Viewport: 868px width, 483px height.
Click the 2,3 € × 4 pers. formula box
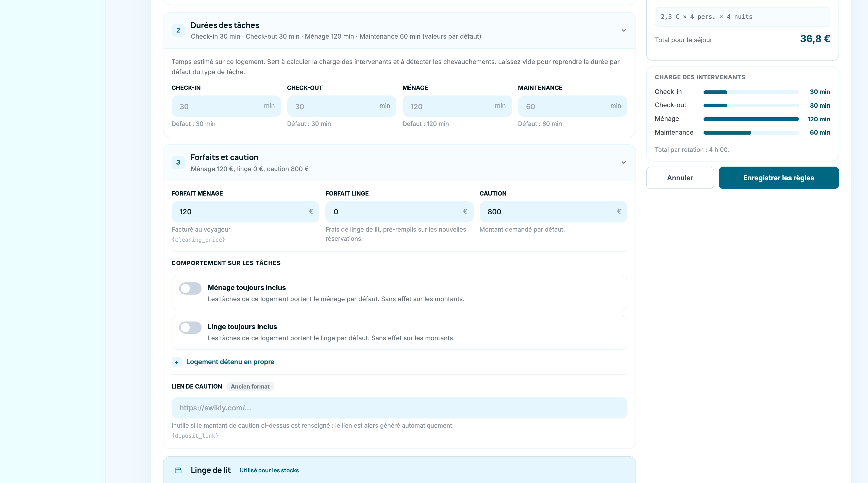pos(742,17)
